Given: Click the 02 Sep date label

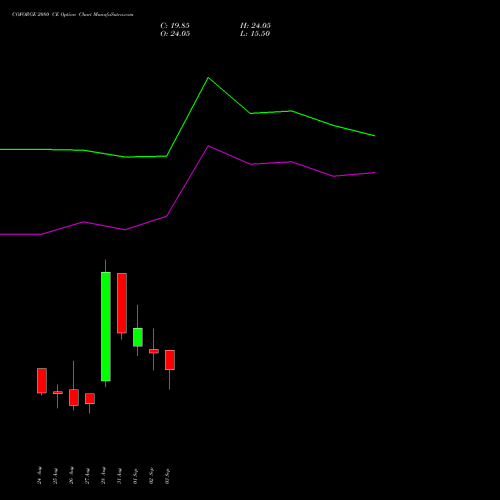Looking at the screenshot, I should click(151, 476).
